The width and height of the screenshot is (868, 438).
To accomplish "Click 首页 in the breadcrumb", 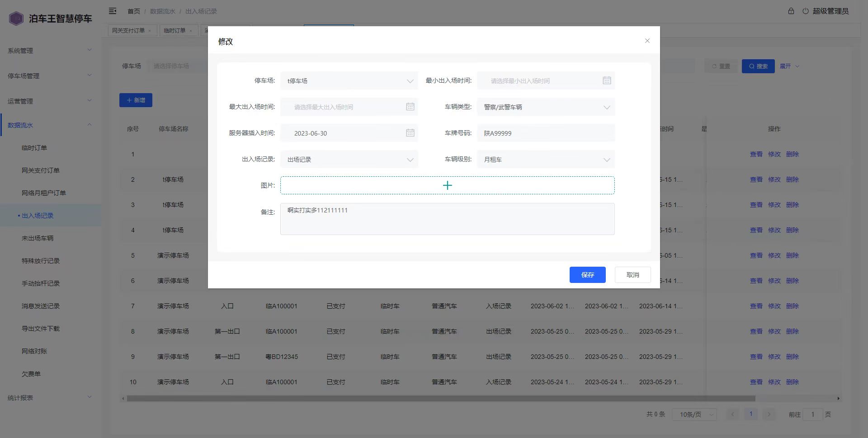I will 134,11.
